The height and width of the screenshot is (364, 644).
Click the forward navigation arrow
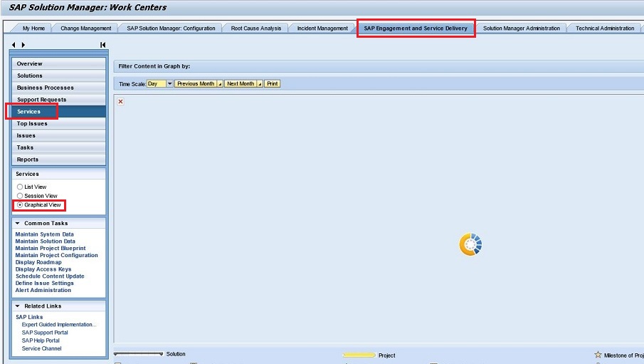(x=23, y=45)
